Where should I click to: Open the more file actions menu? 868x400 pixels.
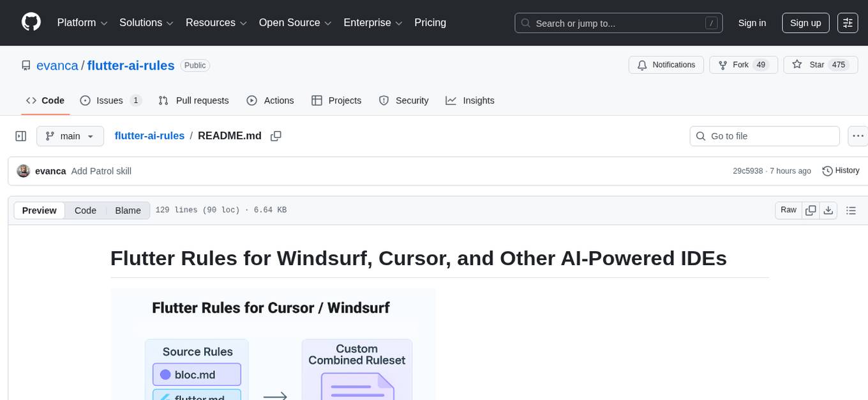(x=858, y=136)
